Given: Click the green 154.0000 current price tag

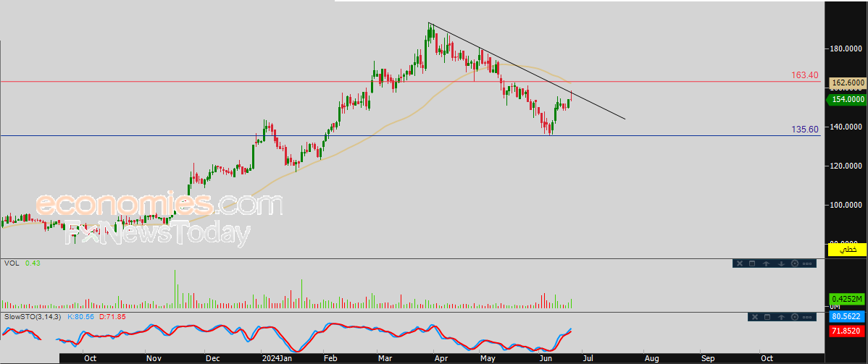Looking at the screenshot, I should [x=846, y=100].
